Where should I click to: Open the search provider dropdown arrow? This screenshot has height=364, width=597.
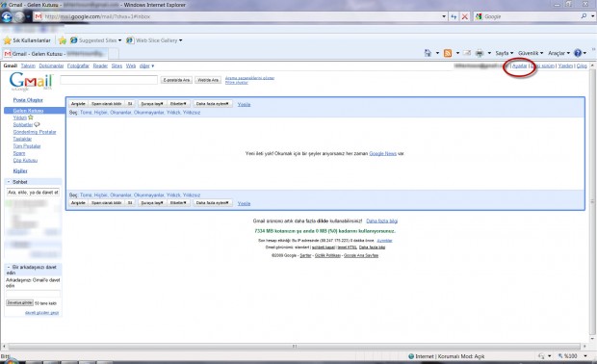(x=592, y=16)
